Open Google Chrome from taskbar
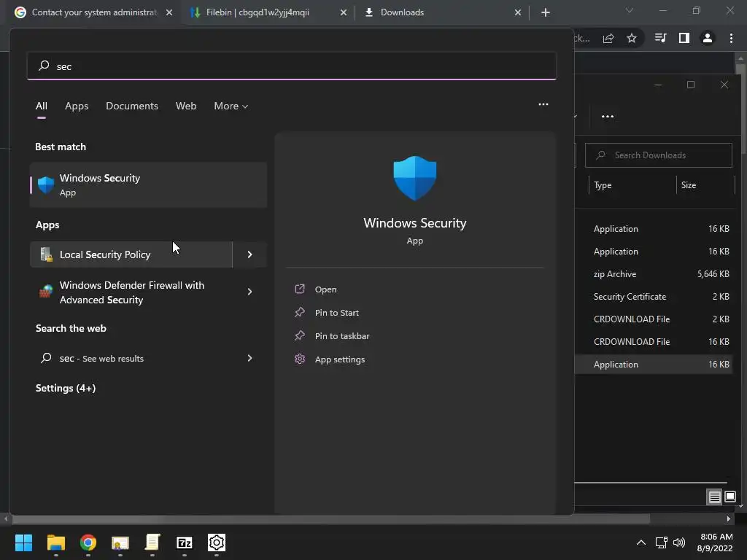 (88, 542)
